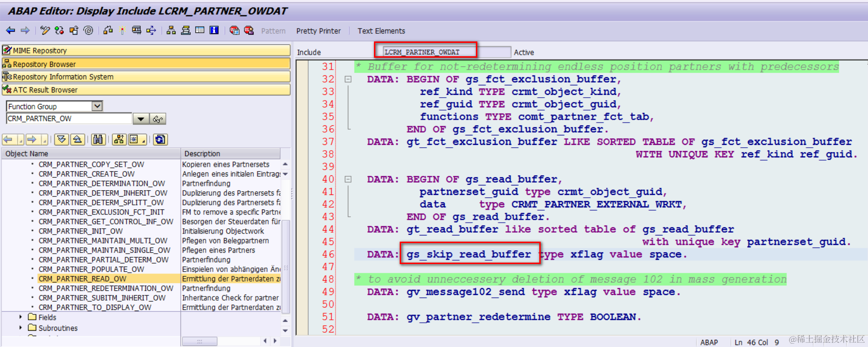868x347 pixels.
Task: Open Repository Information System panel
Action: (146, 76)
